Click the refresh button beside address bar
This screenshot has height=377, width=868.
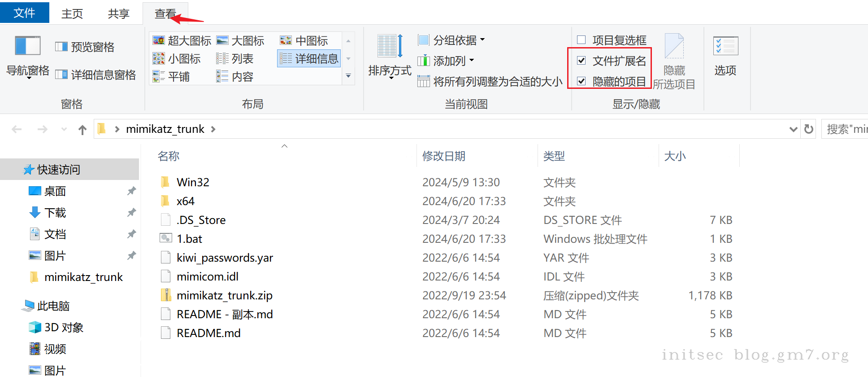pyautogui.click(x=809, y=129)
